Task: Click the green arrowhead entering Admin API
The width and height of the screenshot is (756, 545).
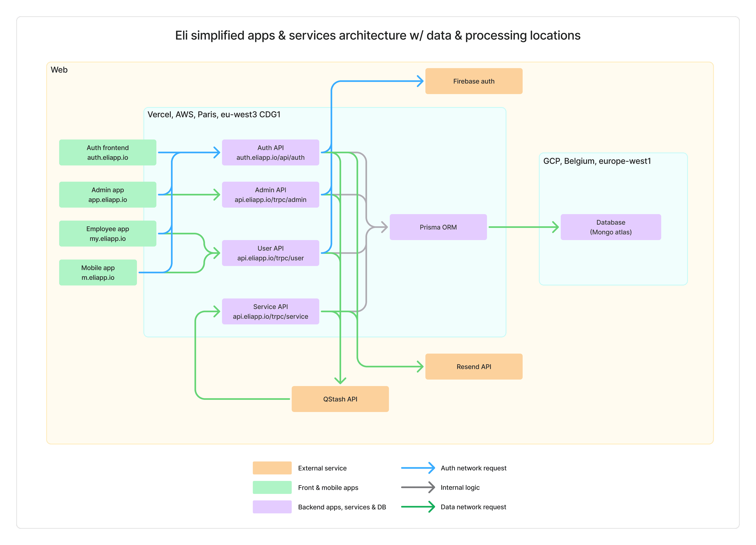Action: click(x=217, y=195)
